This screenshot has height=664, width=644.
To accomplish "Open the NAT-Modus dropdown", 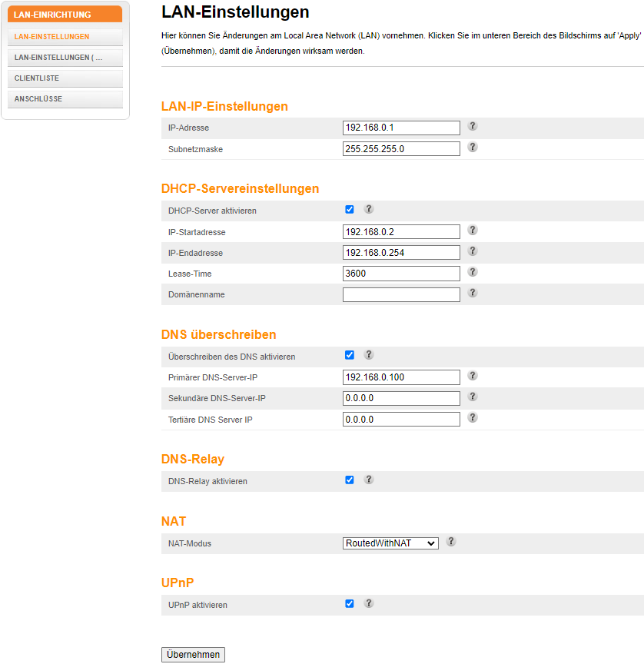I will tap(390, 543).
